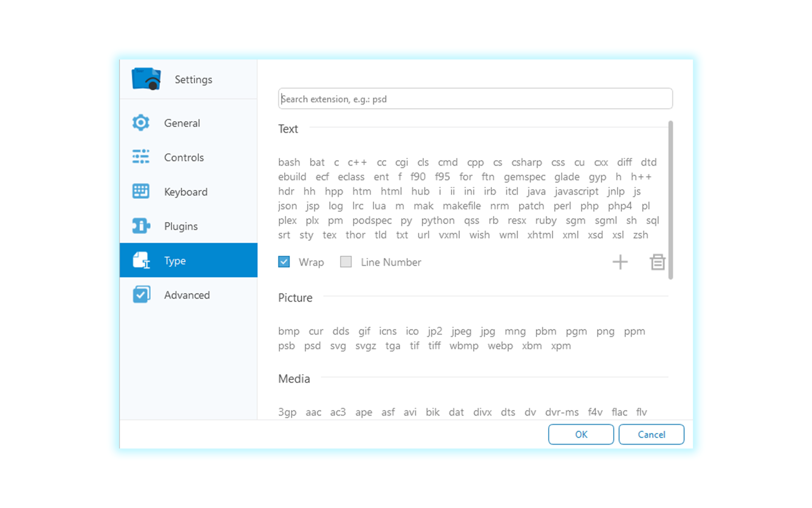The image size is (812, 508).
Task: Uncheck the Wrap checkbox
Action: 284,262
